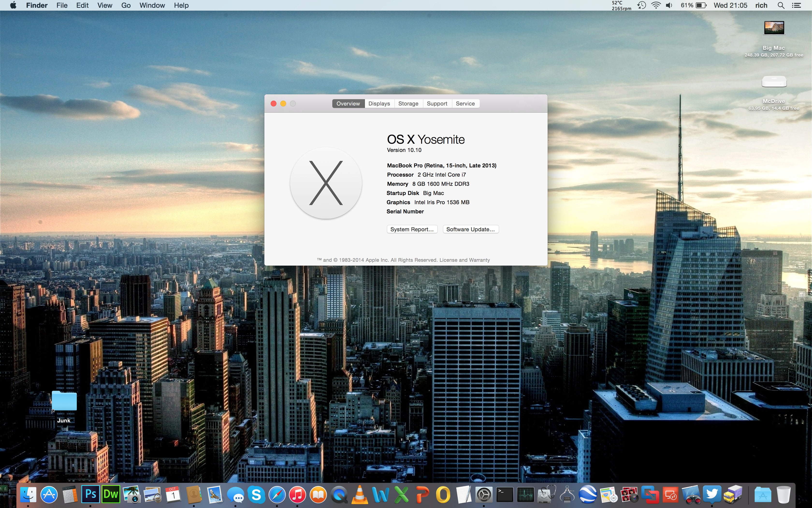Open the Go menu
The image size is (812, 508).
point(126,5)
